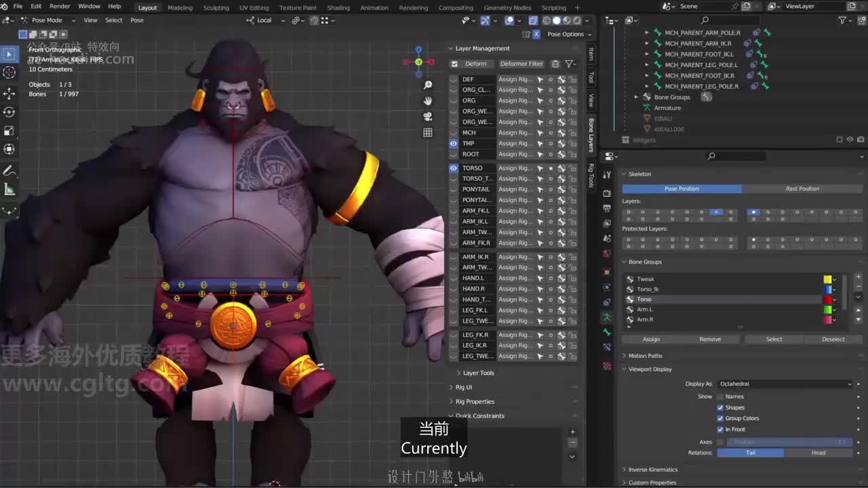Screen dimensions: 868x488
Task: Remove bone group with the minus button
Action: coord(858,286)
